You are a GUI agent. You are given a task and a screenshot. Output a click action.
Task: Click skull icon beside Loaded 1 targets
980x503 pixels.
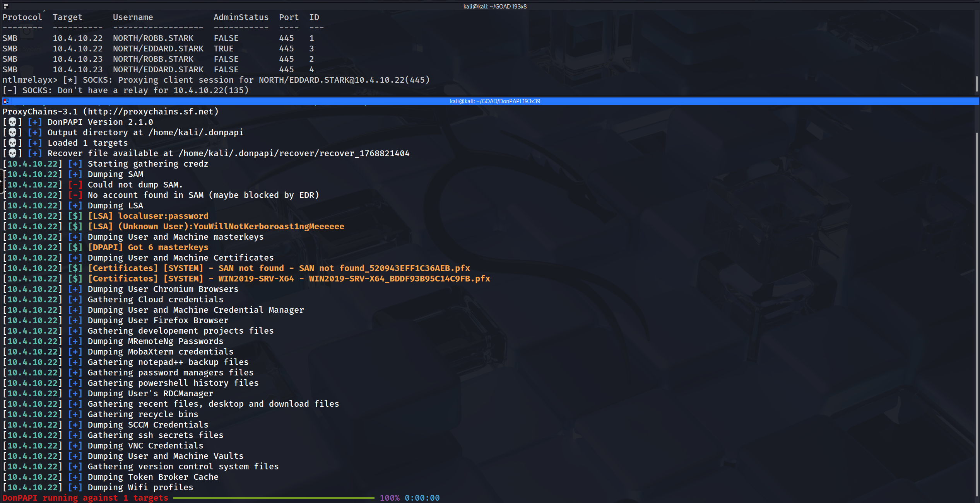12,143
